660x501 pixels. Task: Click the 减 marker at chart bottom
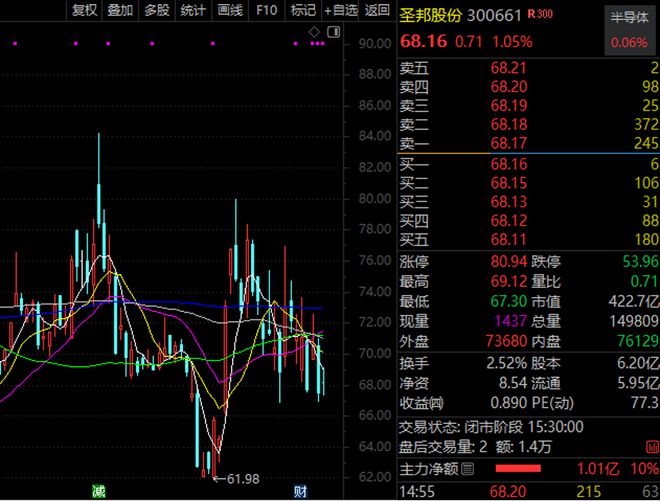(98, 491)
